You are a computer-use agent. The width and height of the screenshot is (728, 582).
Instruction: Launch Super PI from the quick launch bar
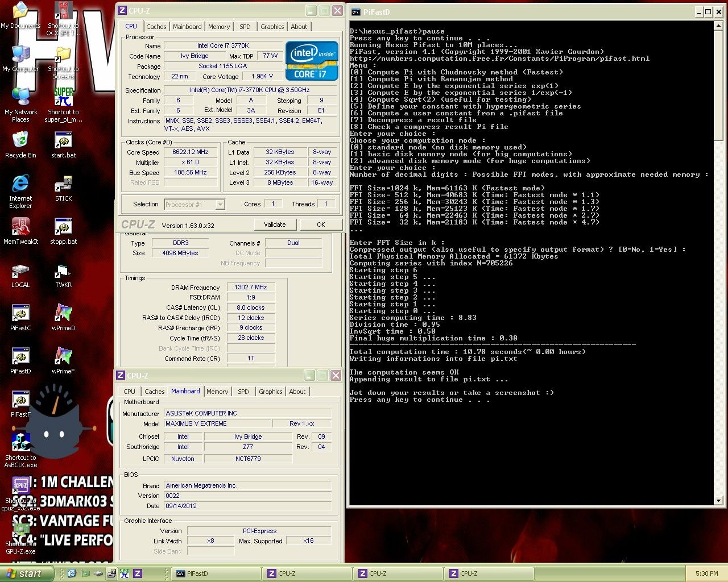pos(125,573)
